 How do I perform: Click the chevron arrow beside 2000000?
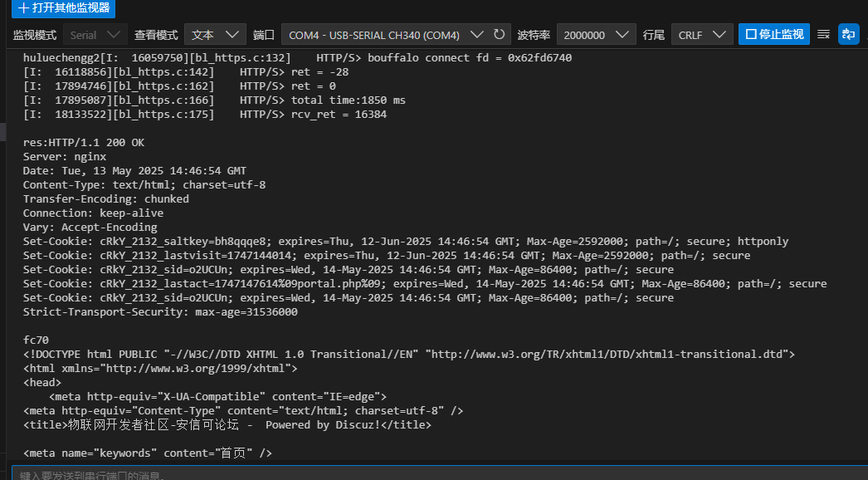click(x=622, y=34)
